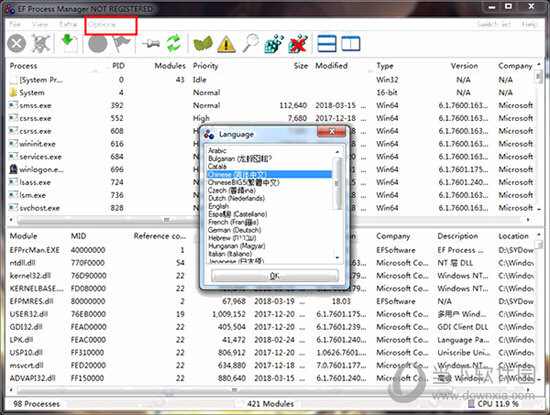Select Hungarian (Magyar) language
The width and height of the screenshot is (550, 415).
[236, 246]
